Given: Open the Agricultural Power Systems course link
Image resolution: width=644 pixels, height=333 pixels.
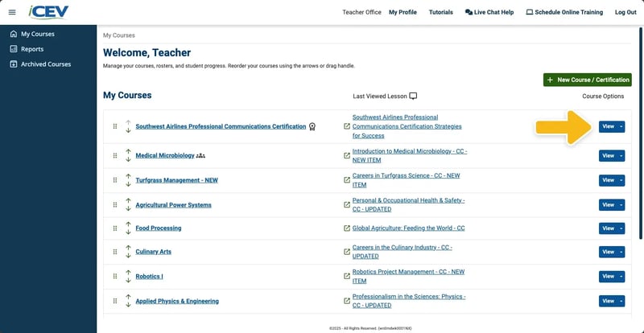Looking at the screenshot, I should [x=173, y=205].
